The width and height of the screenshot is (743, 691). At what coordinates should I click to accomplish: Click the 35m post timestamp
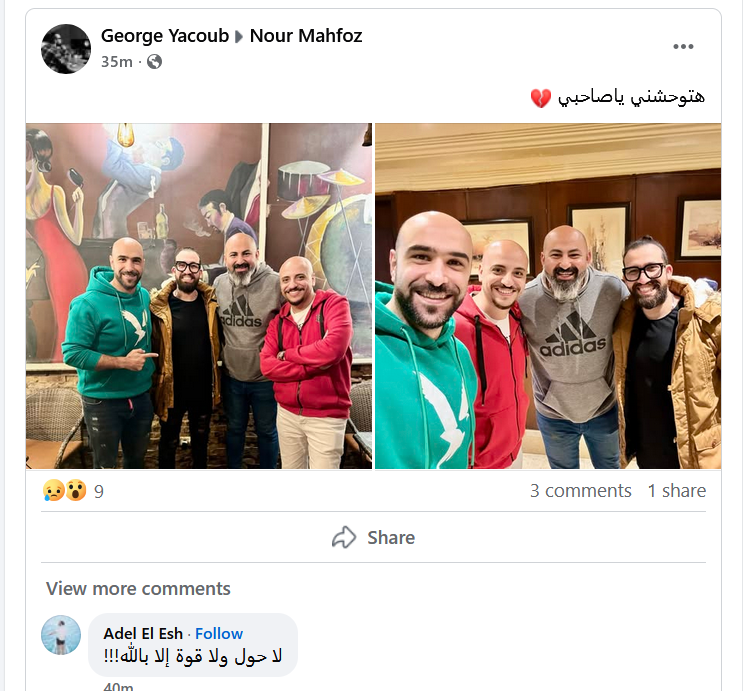click(117, 62)
